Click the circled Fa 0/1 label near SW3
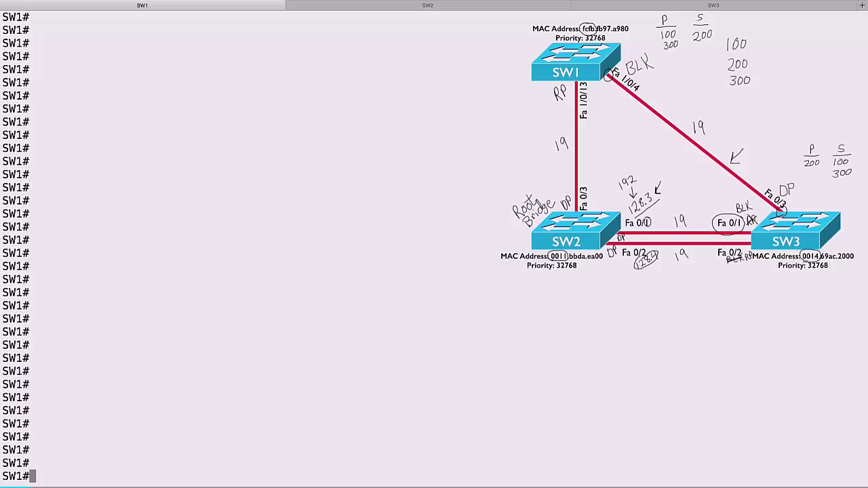The image size is (868, 488). [x=729, y=223]
